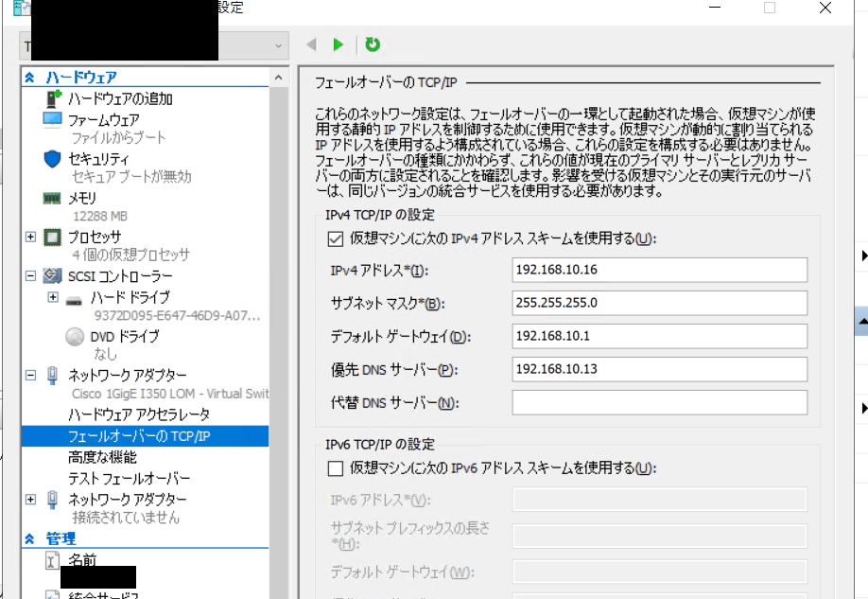
Task: Click the 接続されていません status text
Action: click(126, 518)
